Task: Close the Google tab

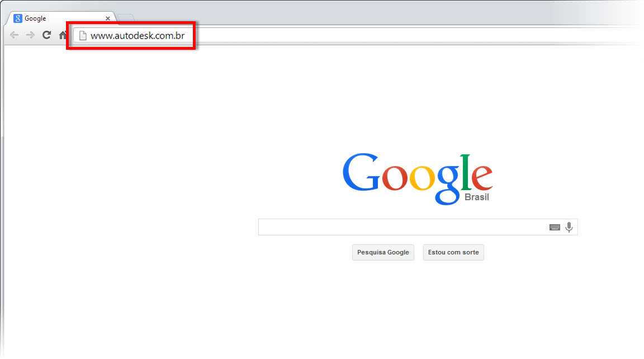Action: coord(107,18)
